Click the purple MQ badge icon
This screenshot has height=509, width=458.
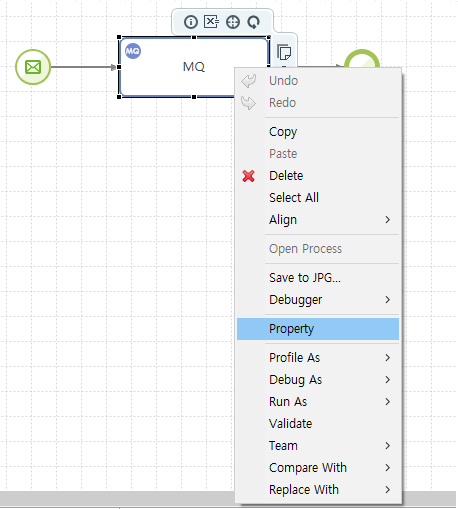(x=133, y=51)
